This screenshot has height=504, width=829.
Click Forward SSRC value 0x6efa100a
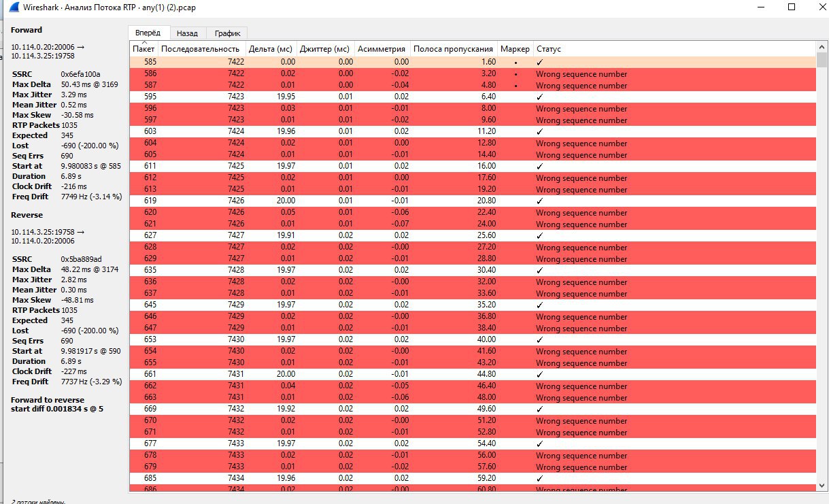[80, 74]
